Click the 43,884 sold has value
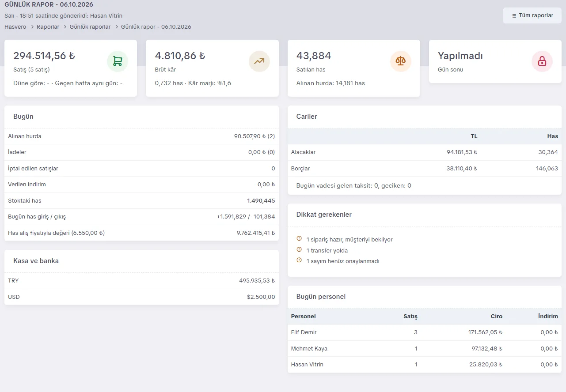 pyautogui.click(x=314, y=56)
